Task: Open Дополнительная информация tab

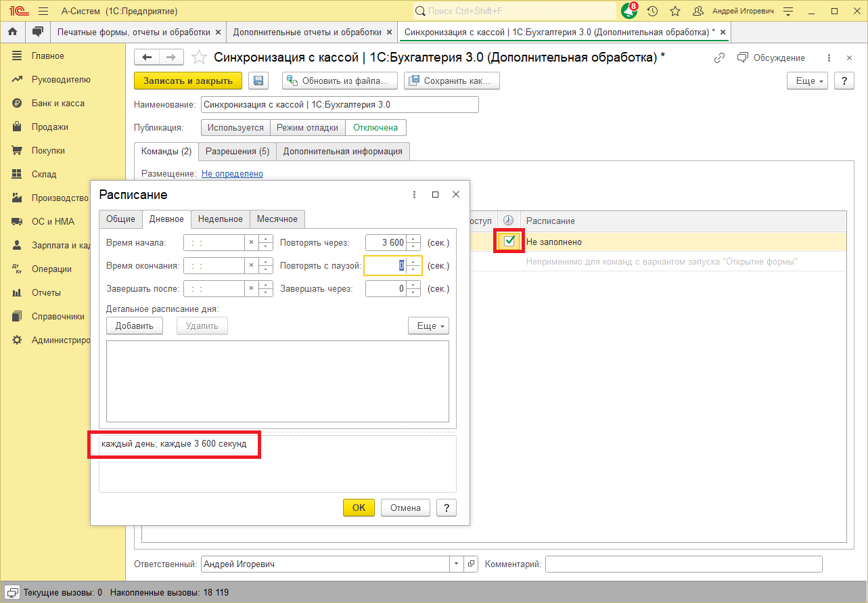Action: coord(343,151)
